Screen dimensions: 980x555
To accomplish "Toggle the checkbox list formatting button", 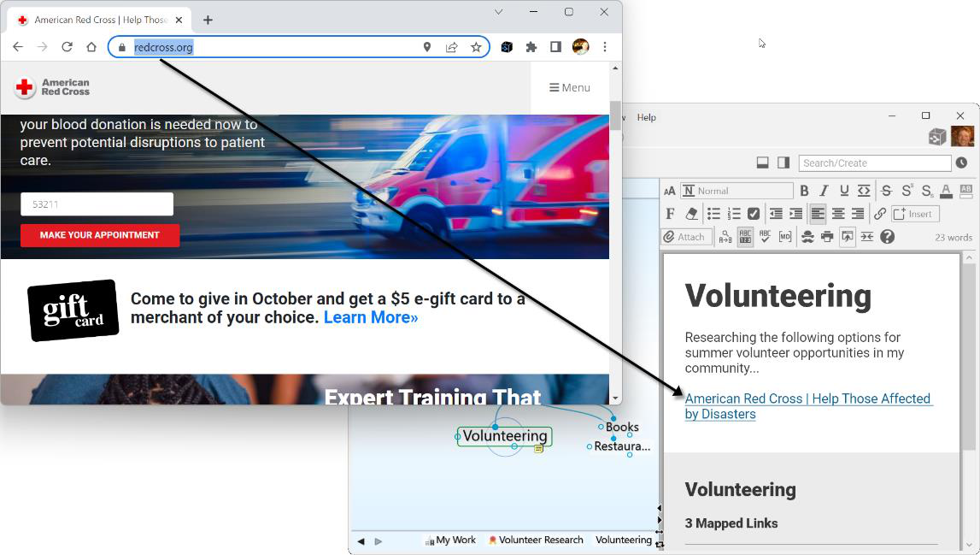I will coord(754,214).
